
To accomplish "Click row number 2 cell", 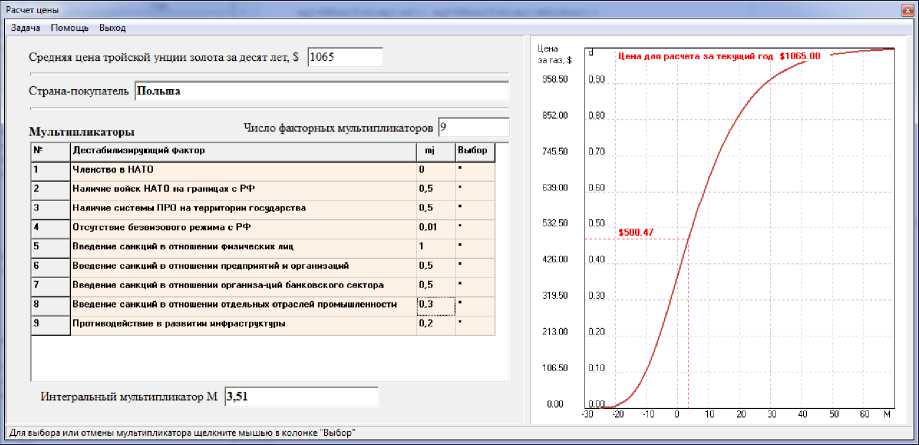I will 50,189.
